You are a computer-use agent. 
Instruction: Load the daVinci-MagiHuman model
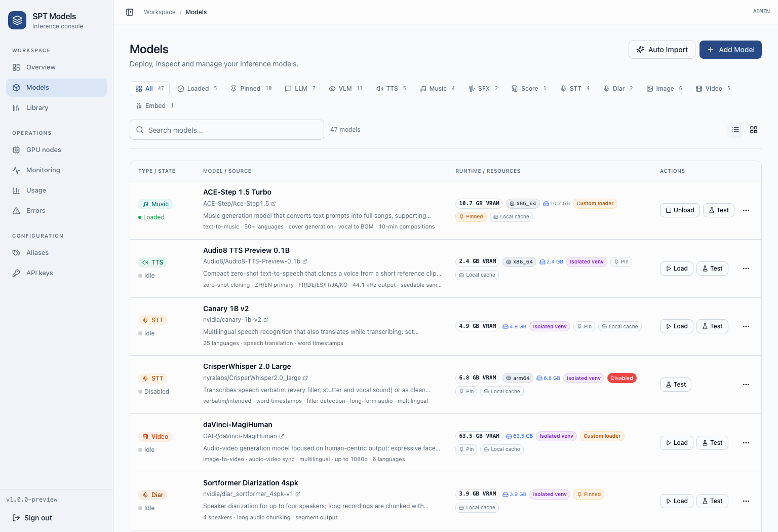677,443
